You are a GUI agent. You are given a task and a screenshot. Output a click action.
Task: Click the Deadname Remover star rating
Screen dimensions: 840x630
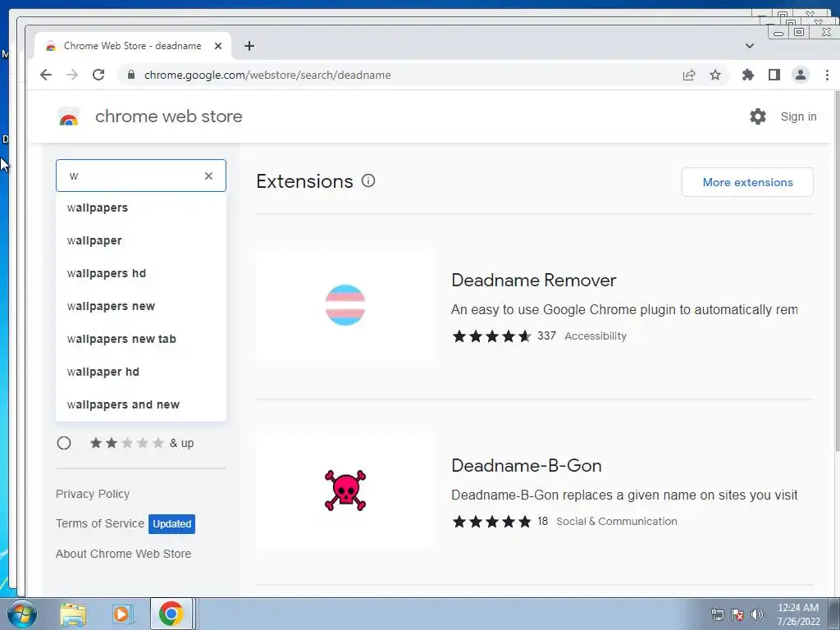point(492,336)
